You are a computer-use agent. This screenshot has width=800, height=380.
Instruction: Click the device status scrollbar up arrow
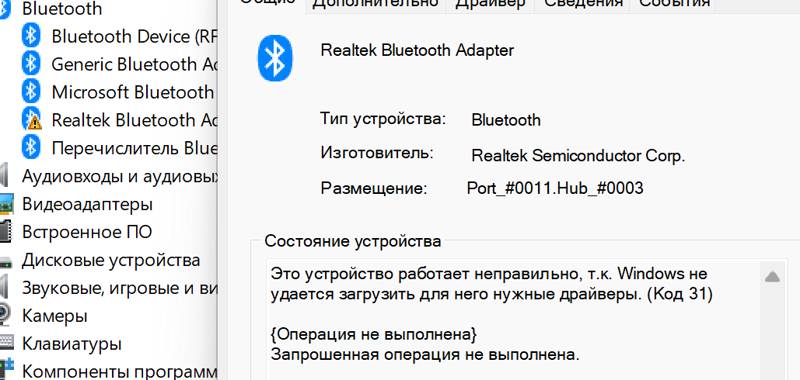pyautogui.click(x=772, y=277)
